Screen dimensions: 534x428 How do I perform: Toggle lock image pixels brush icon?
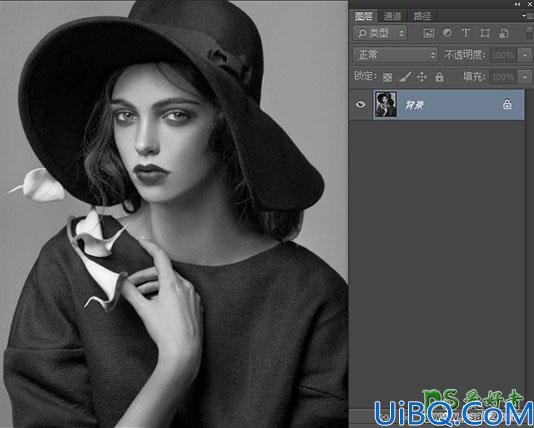click(405, 77)
